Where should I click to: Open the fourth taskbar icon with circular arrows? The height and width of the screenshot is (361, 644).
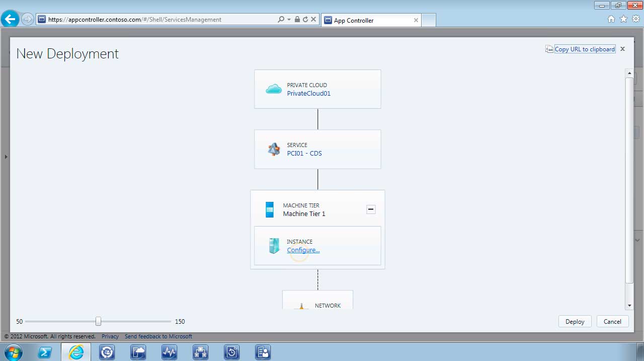107,352
